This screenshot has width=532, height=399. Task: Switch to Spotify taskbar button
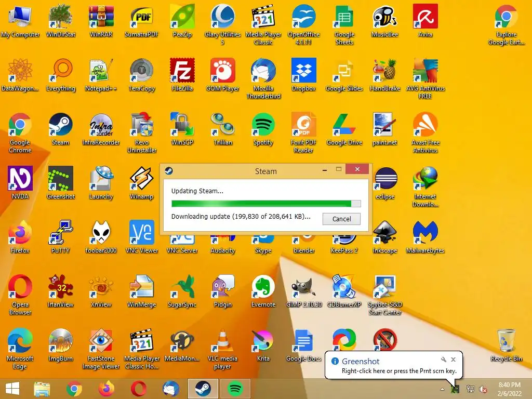235,389
